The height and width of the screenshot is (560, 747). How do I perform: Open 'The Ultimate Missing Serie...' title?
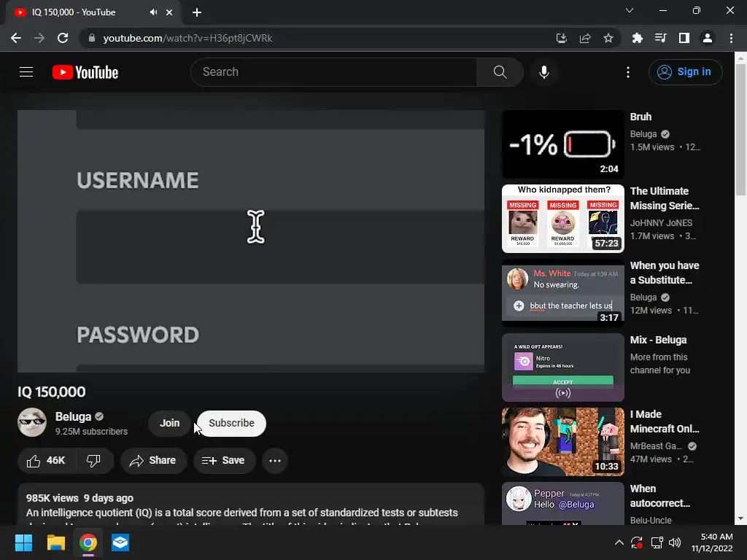coord(665,198)
